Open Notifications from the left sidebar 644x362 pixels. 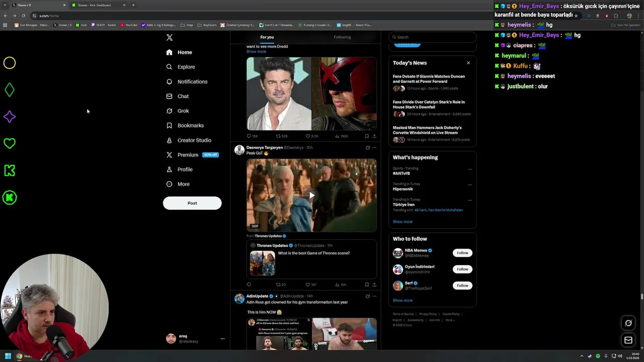187,81
